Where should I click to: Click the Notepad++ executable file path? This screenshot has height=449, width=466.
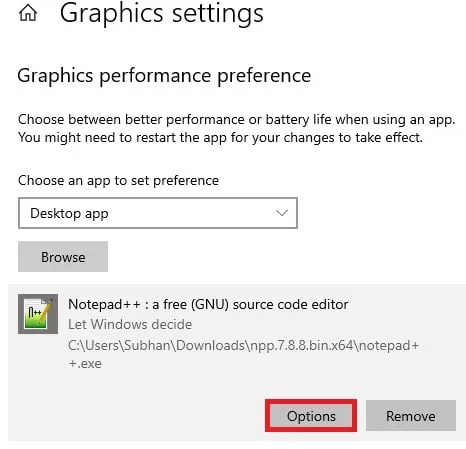tap(243, 354)
